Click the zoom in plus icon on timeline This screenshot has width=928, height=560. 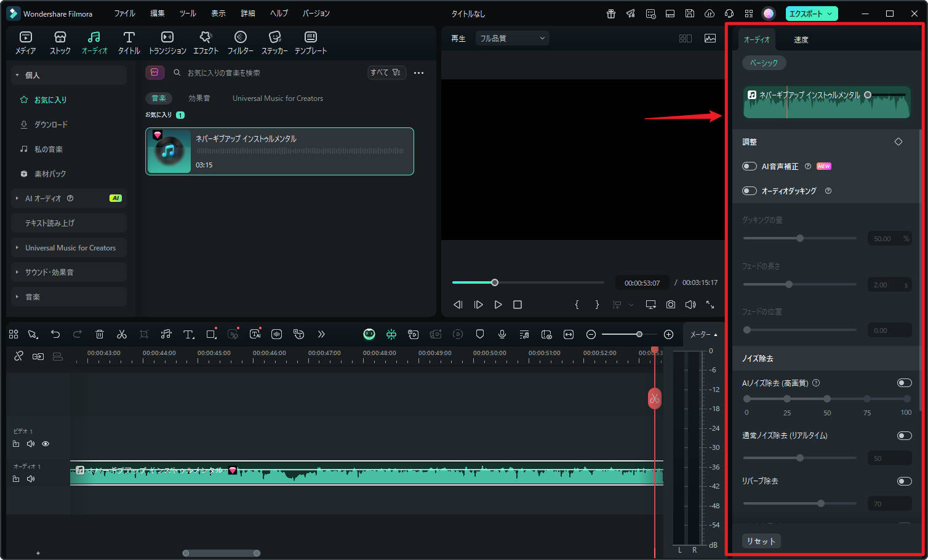point(669,334)
